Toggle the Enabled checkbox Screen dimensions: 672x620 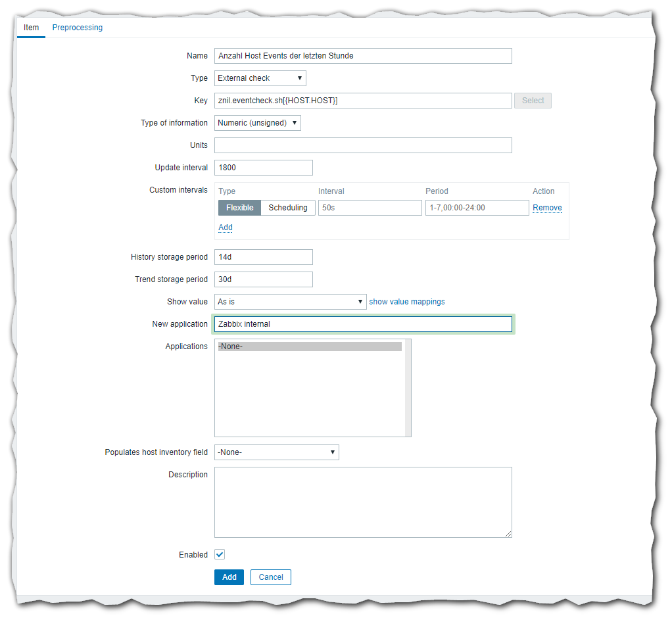pos(220,555)
